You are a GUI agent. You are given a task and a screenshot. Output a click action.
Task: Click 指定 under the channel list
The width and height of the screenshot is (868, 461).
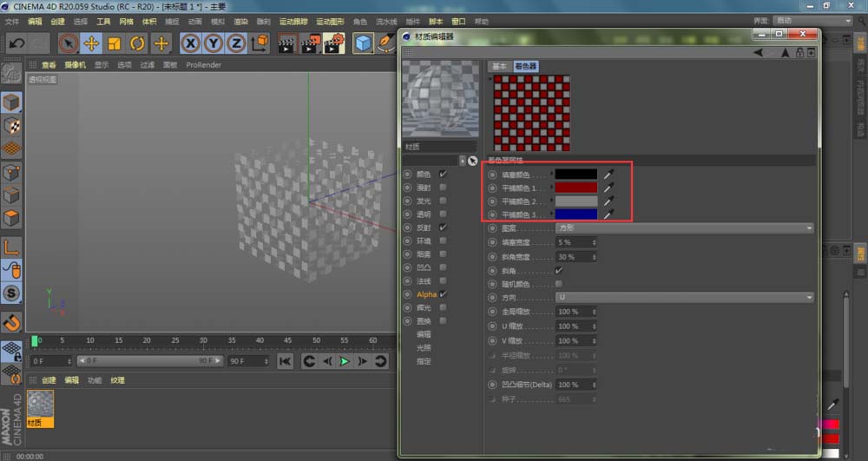(x=424, y=361)
